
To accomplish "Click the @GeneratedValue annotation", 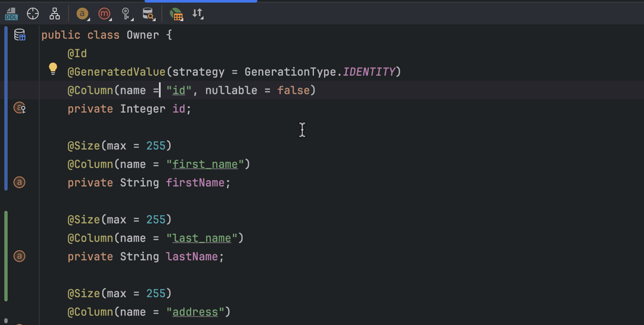I will click(x=116, y=72).
